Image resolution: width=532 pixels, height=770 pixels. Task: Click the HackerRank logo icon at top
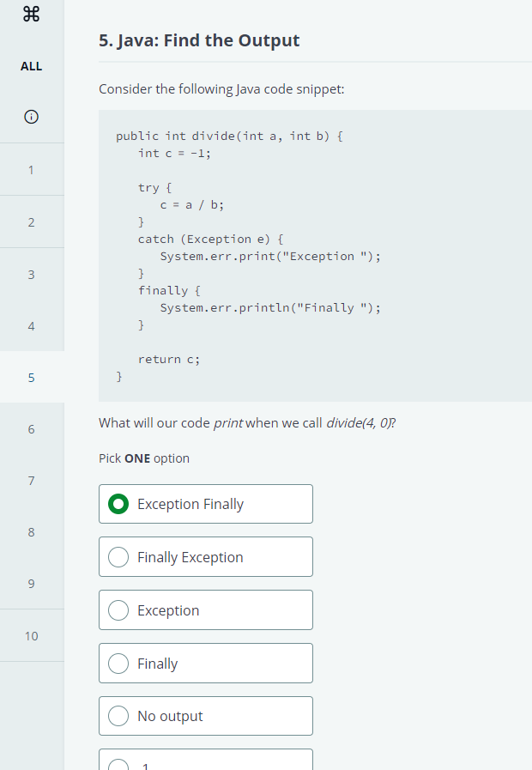pos(32,14)
